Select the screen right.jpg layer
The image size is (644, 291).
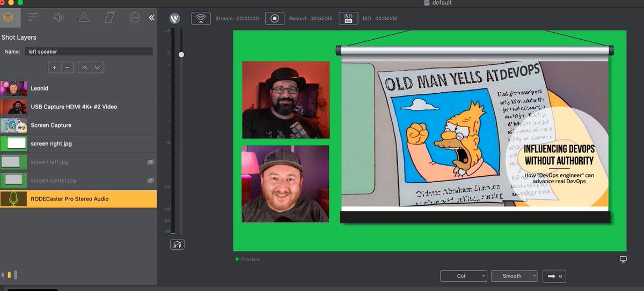(x=78, y=144)
